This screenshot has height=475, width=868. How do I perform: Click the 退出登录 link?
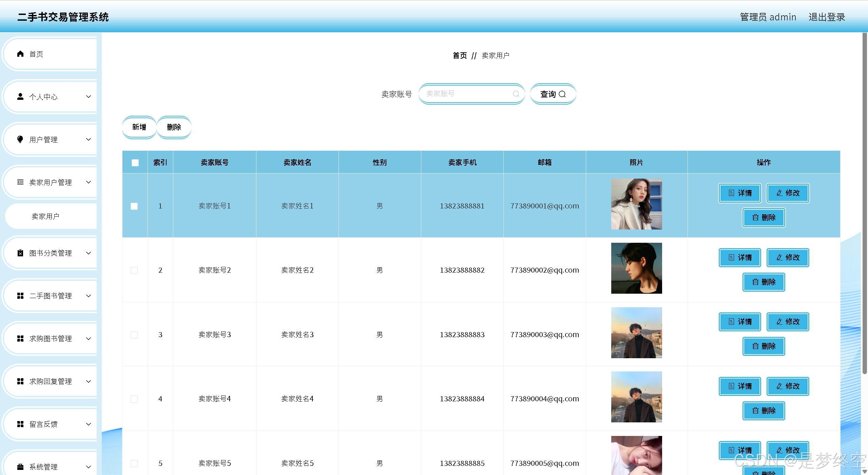tap(827, 17)
